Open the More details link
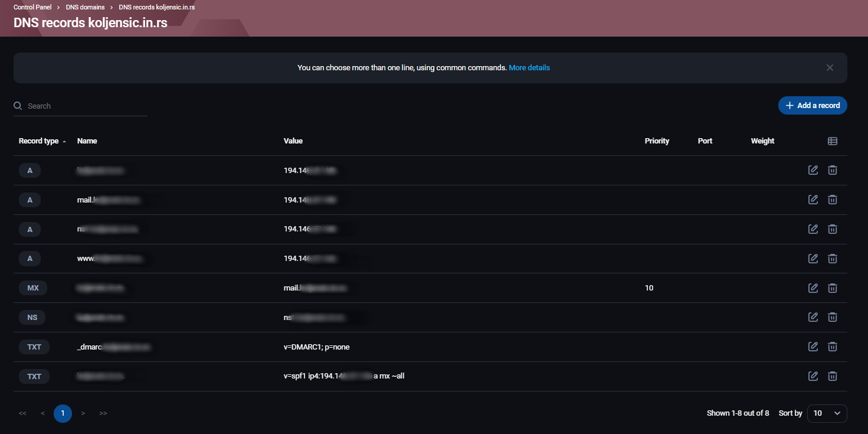Viewport: 868px width, 434px height. pyautogui.click(x=529, y=68)
